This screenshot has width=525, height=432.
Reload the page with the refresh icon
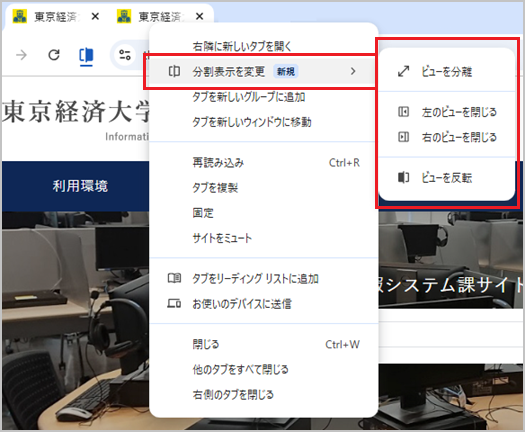54,55
